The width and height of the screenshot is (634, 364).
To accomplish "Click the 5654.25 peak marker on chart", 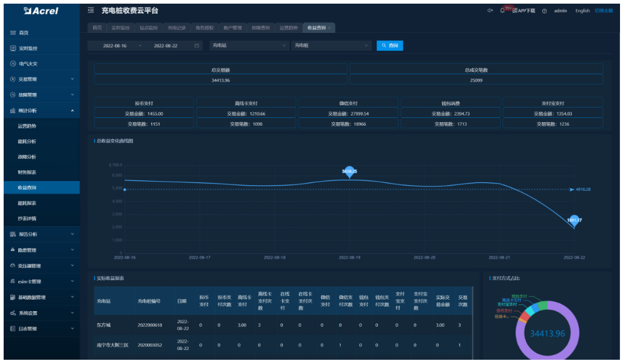I will click(x=349, y=172).
